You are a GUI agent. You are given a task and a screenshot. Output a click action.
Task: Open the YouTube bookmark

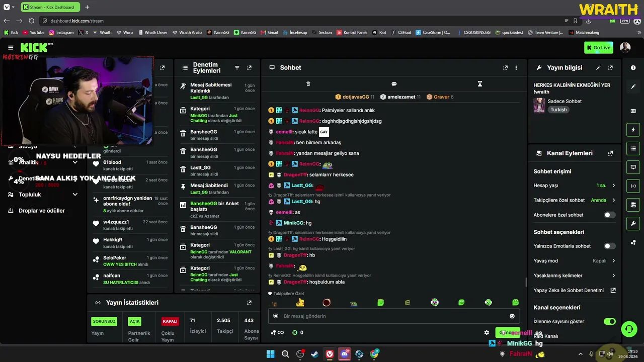pos(34,33)
